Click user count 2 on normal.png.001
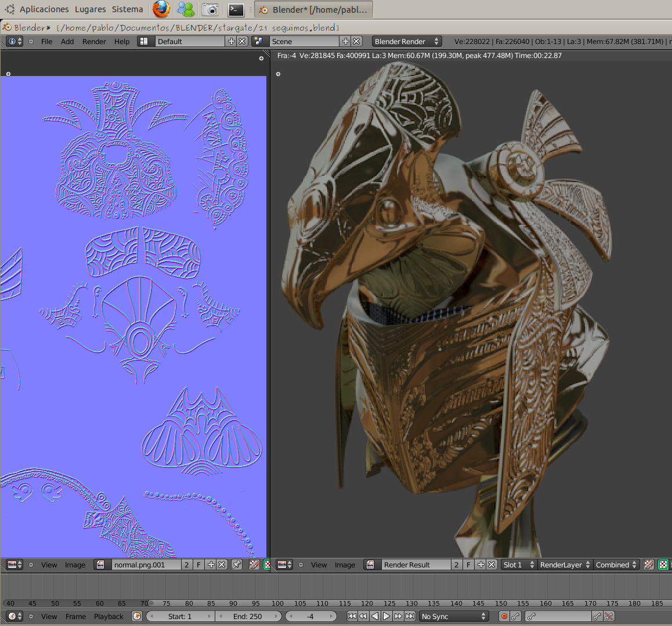The image size is (672, 626). (186, 565)
